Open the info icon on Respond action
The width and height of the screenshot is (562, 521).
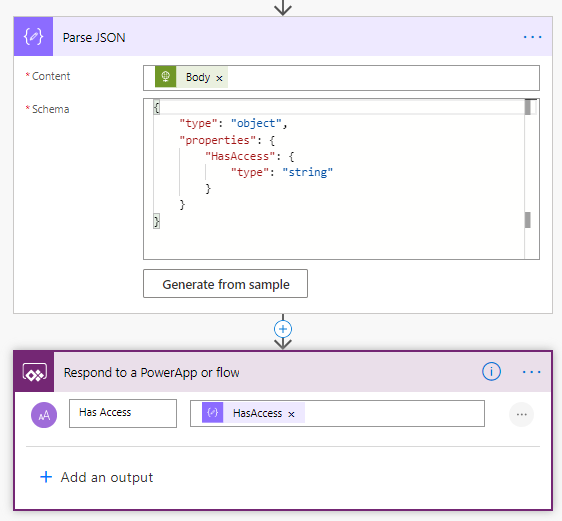pyautogui.click(x=491, y=372)
